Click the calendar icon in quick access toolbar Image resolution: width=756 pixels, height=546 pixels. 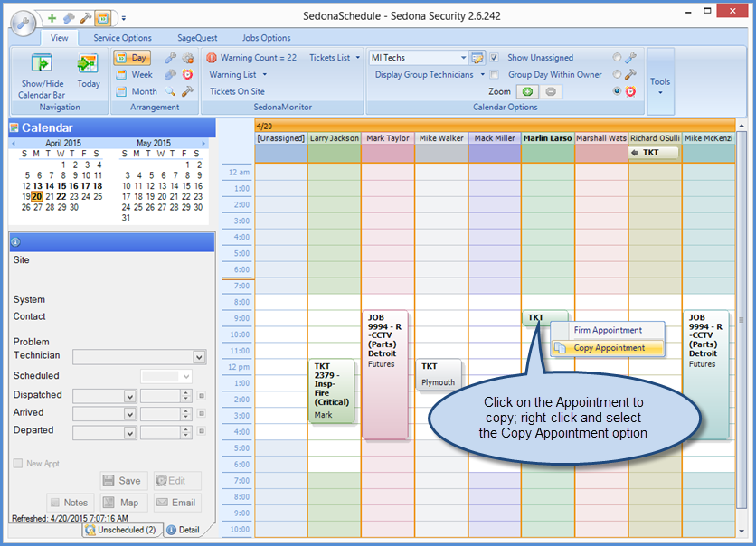coord(103,18)
